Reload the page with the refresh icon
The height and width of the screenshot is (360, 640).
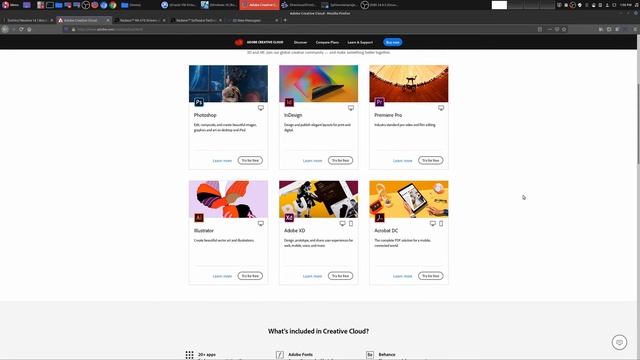point(21,29)
